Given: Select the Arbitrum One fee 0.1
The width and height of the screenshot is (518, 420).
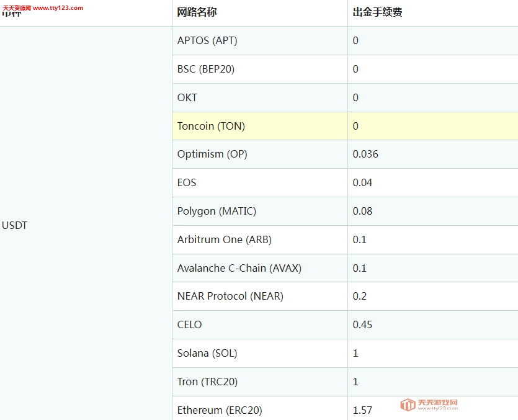Looking at the screenshot, I should click(x=359, y=239).
